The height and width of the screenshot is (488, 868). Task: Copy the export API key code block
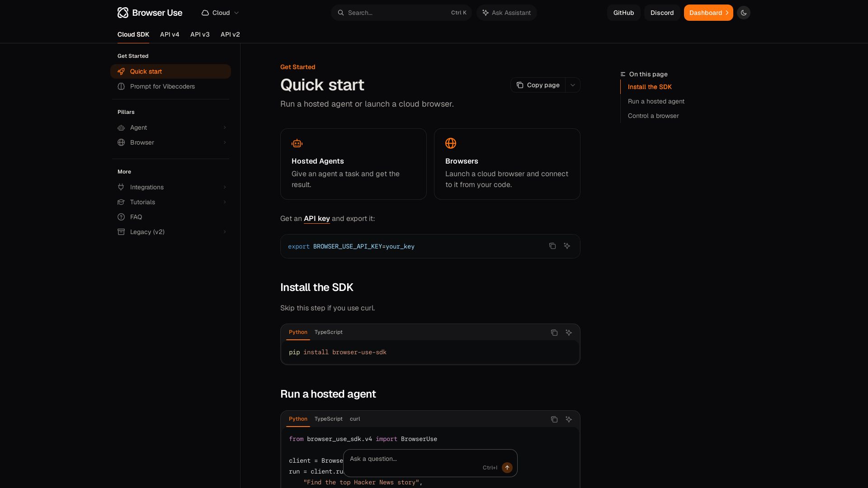pos(552,246)
